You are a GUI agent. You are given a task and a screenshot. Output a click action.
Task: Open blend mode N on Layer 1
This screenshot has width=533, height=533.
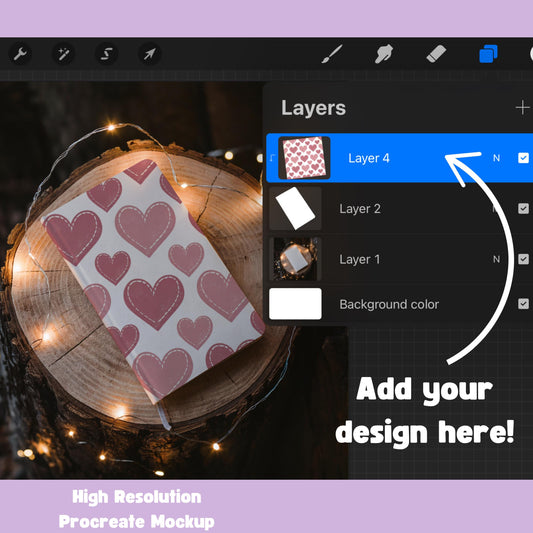[x=496, y=259]
